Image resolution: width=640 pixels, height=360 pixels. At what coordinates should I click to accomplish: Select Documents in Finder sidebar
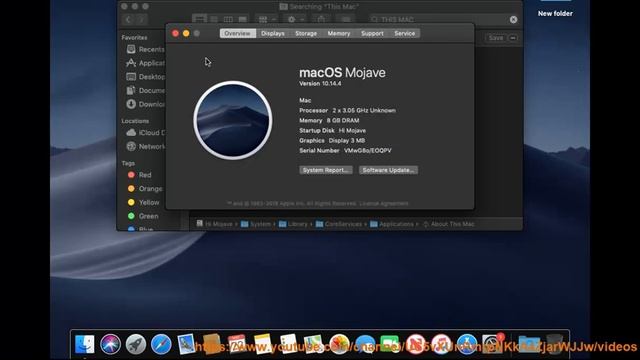145,91
